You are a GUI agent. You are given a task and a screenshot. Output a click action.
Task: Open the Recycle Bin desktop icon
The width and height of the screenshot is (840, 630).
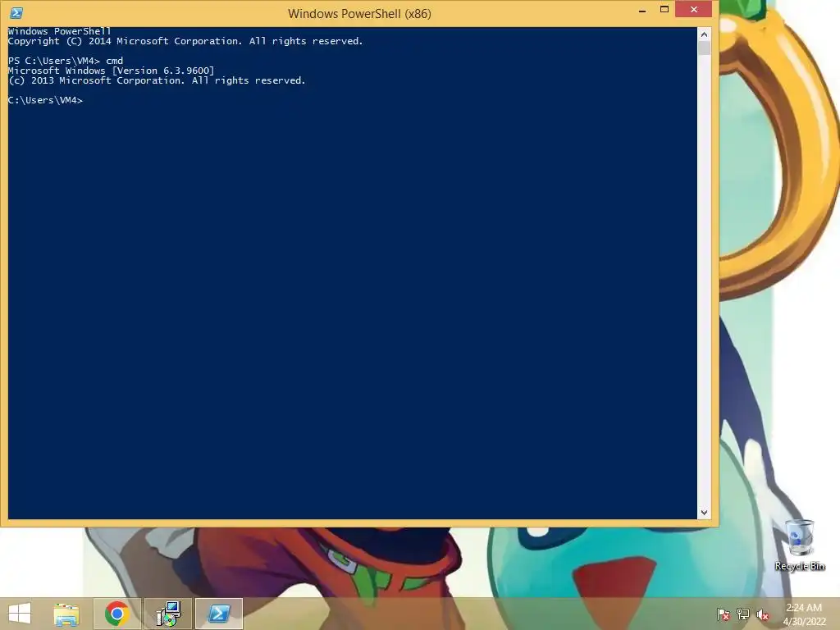tap(800, 546)
